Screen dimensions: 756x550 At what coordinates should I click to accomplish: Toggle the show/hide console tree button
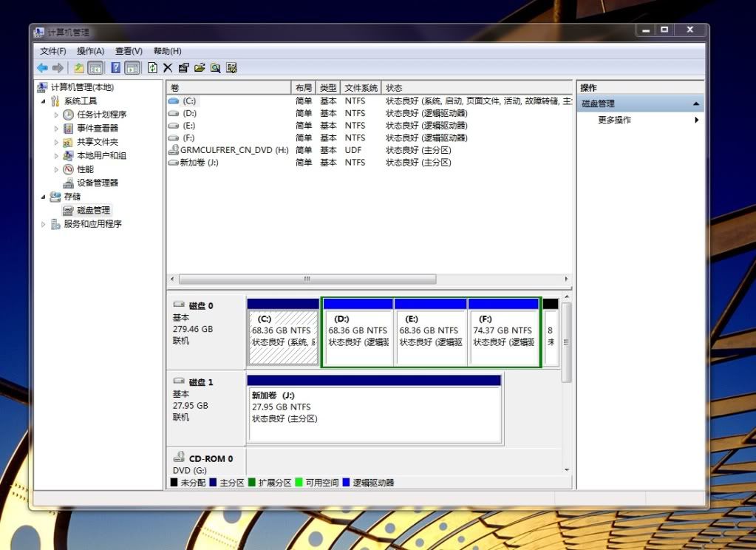pyautogui.click(x=95, y=68)
